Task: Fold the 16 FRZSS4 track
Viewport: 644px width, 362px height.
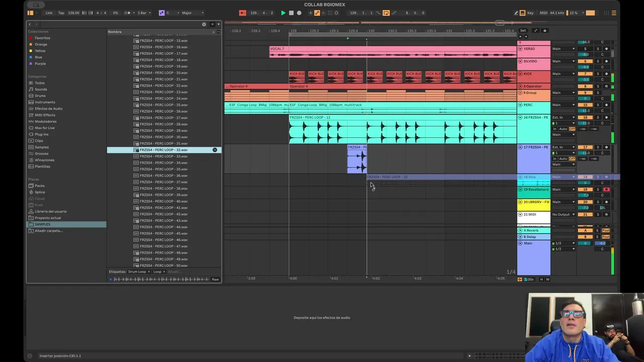Action: tap(520, 118)
